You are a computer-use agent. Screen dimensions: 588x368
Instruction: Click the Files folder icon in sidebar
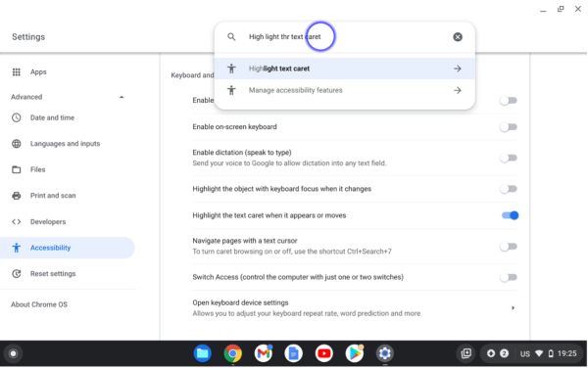16,169
